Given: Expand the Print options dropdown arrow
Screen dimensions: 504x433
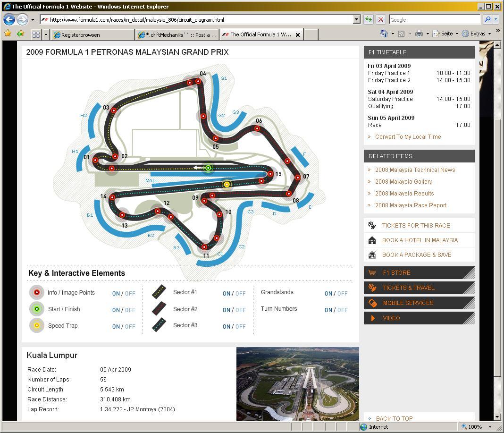Looking at the screenshot, I should click(428, 34).
